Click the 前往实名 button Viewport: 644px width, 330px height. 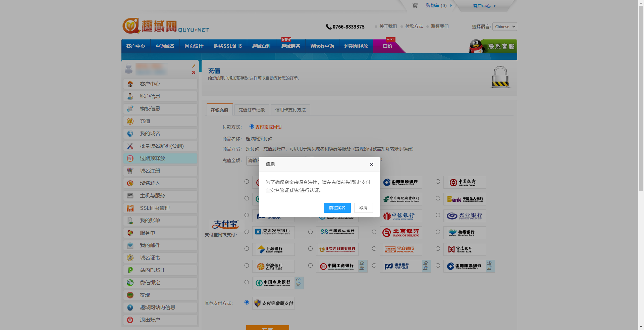337,208
